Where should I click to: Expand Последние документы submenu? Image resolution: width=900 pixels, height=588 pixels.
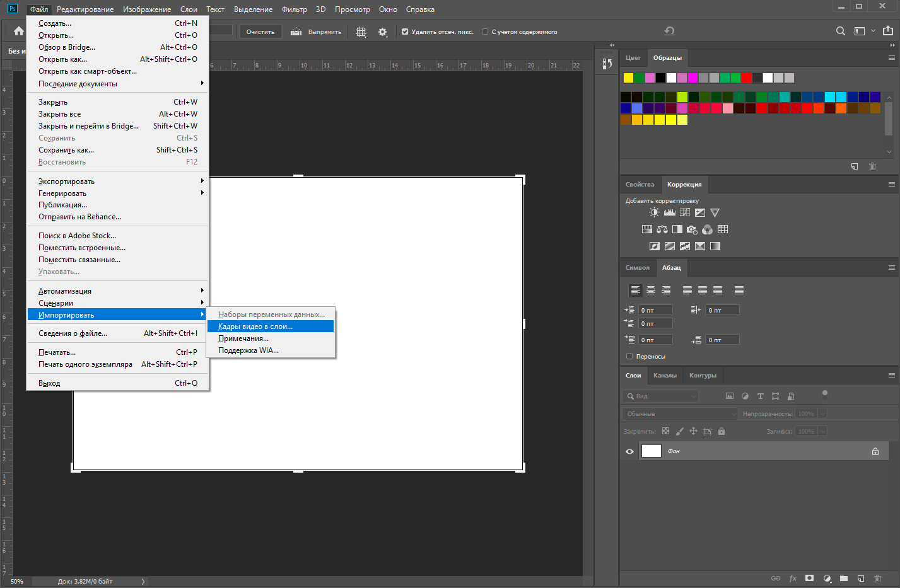(117, 84)
